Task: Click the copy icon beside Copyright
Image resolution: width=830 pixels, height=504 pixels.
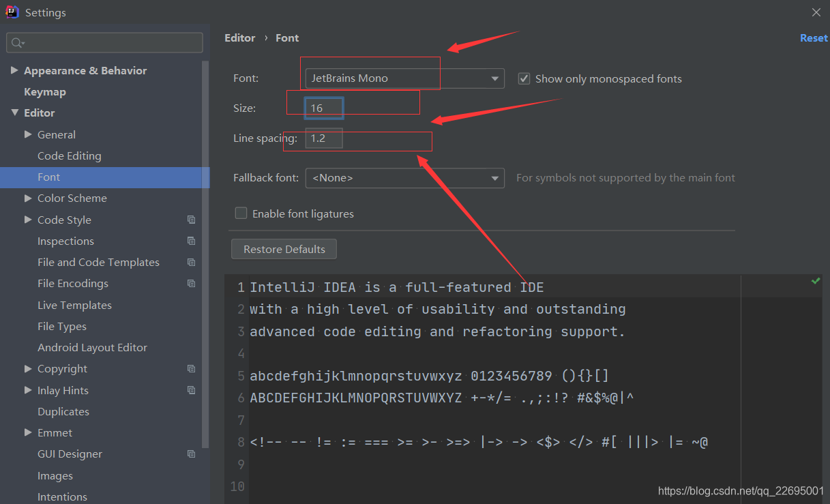Action: [x=191, y=368]
